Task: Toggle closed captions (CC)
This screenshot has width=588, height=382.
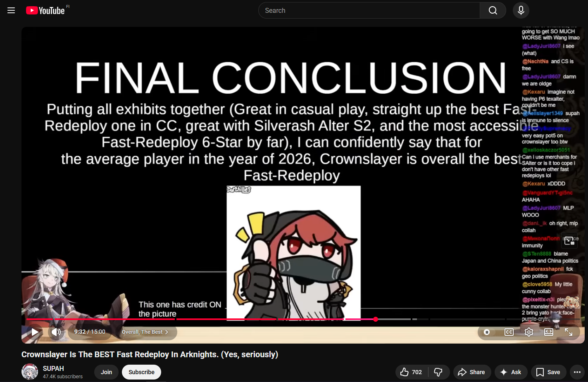Action: click(509, 332)
